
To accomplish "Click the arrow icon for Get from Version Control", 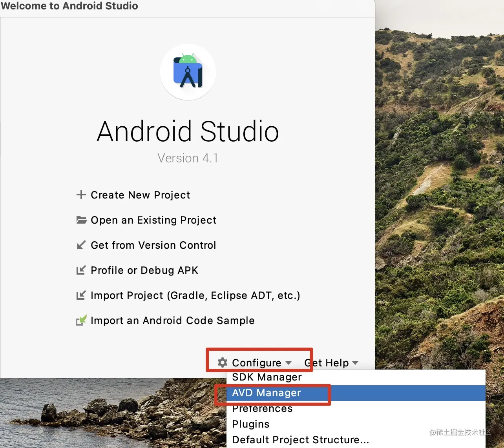I will 81,245.
